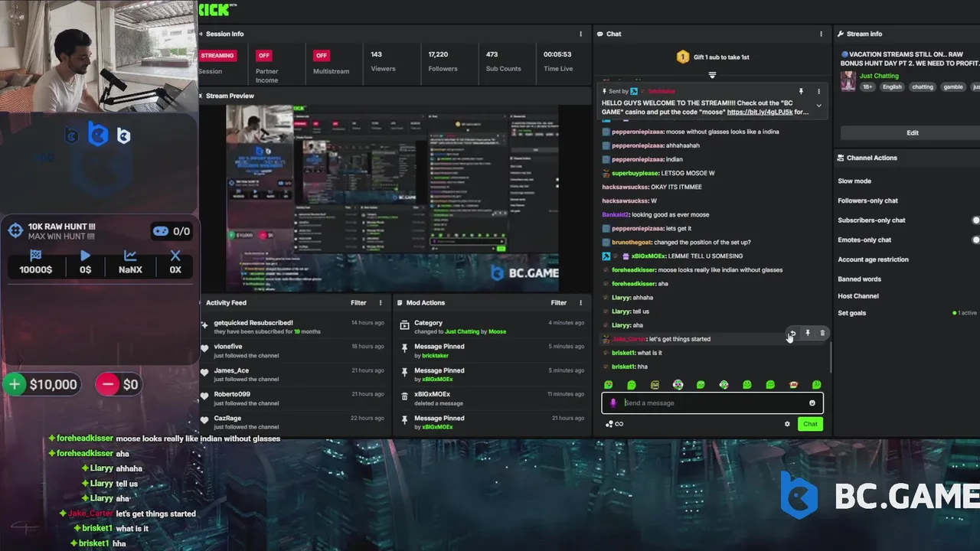980x551 pixels.
Task: Click the chart icon above NaNX
Action: (x=130, y=256)
